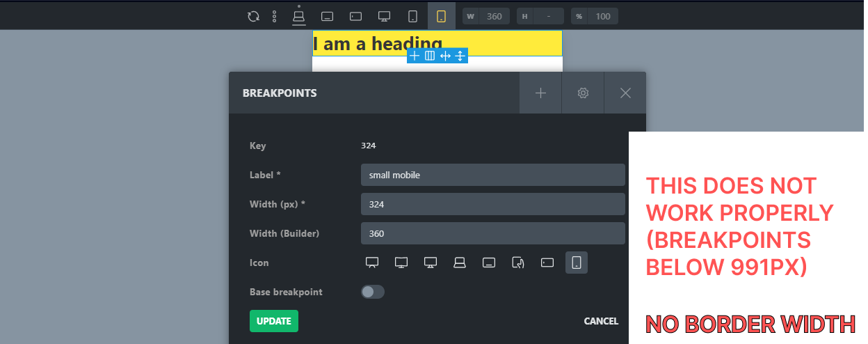The width and height of the screenshot is (868, 344).
Task: Edit the Width (Builder) field showing 360
Action: pos(492,233)
